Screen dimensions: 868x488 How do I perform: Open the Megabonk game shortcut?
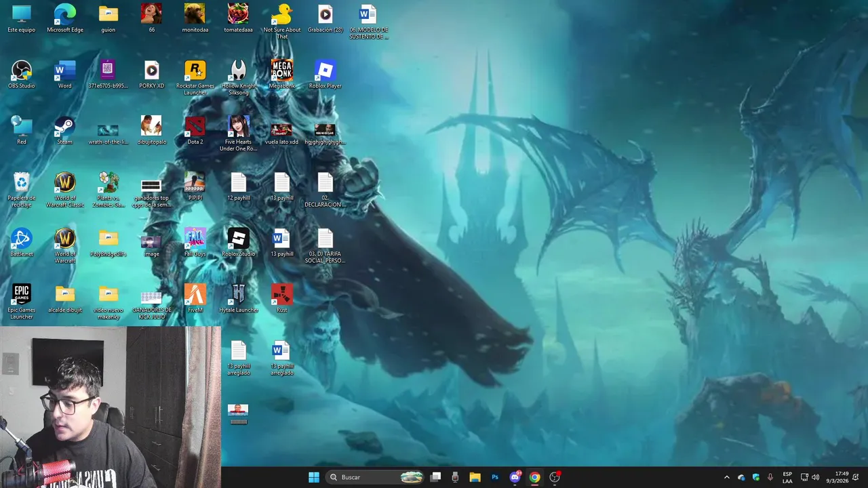281,75
